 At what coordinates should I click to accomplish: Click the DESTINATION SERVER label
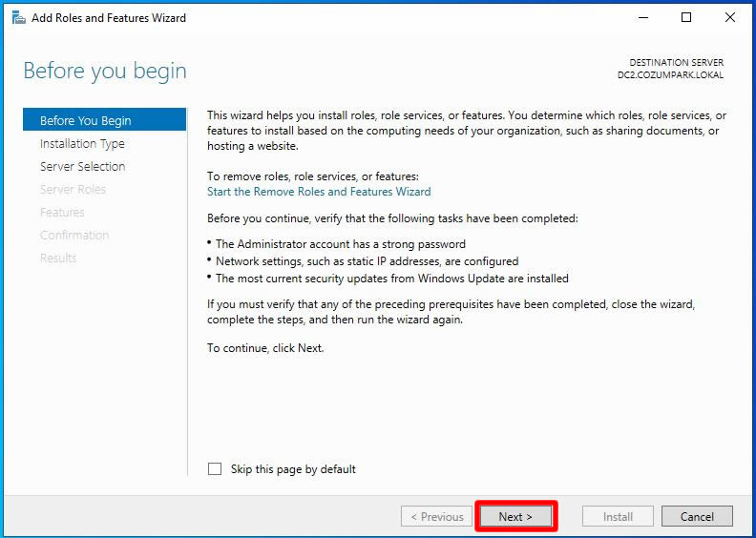pyautogui.click(x=676, y=63)
